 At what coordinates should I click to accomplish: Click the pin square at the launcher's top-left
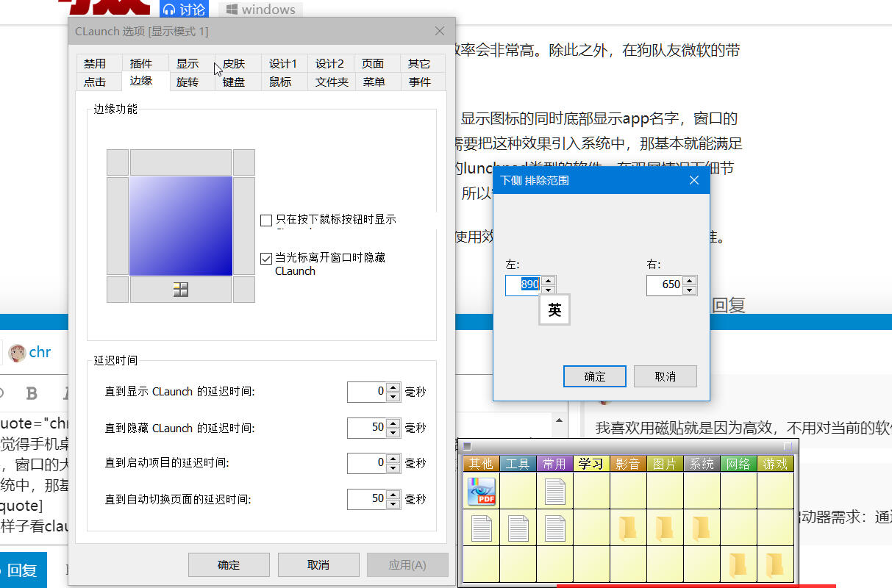467,446
